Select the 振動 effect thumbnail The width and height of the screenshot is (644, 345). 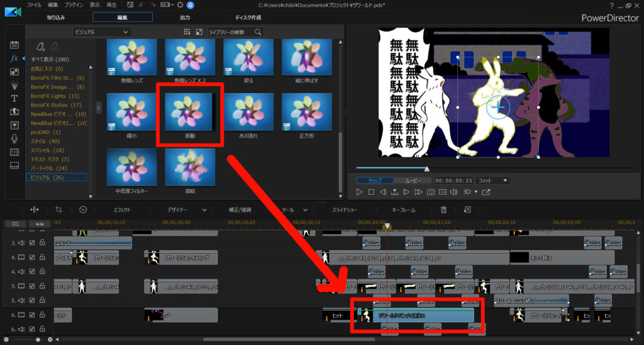click(x=189, y=112)
